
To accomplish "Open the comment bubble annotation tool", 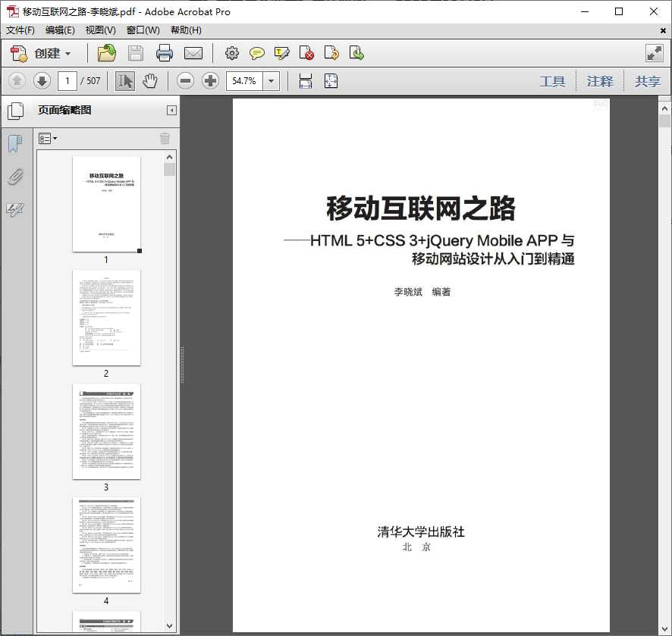I will point(257,53).
